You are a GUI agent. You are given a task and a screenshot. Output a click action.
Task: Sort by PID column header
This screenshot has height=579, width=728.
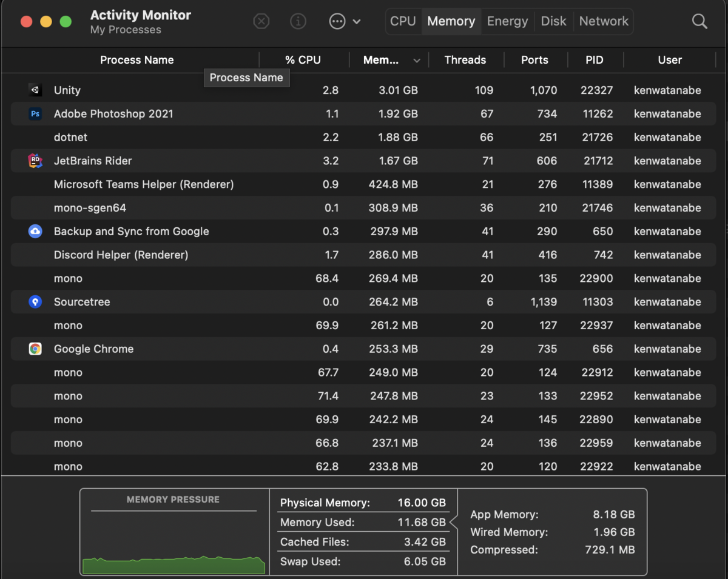(595, 60)
